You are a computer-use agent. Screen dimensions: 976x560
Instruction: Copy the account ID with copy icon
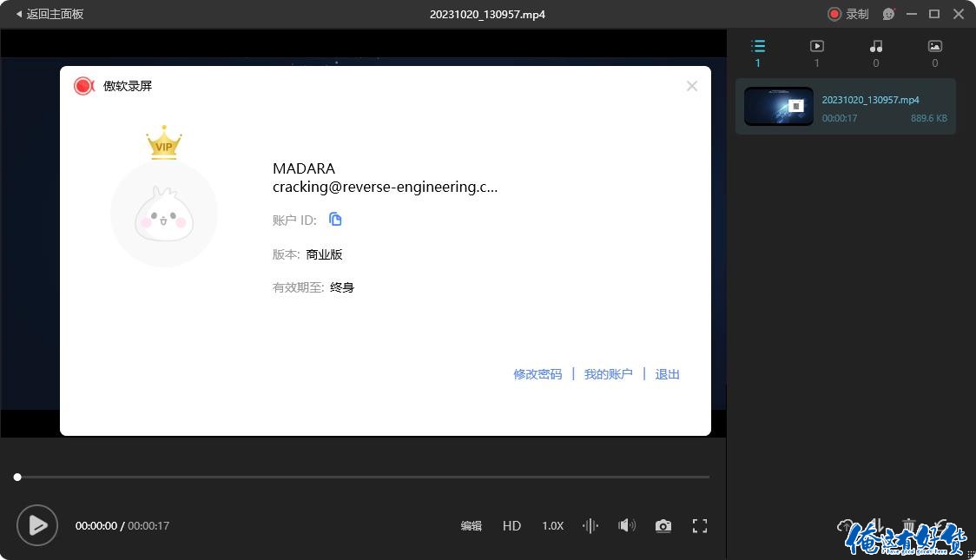[335, 219]
